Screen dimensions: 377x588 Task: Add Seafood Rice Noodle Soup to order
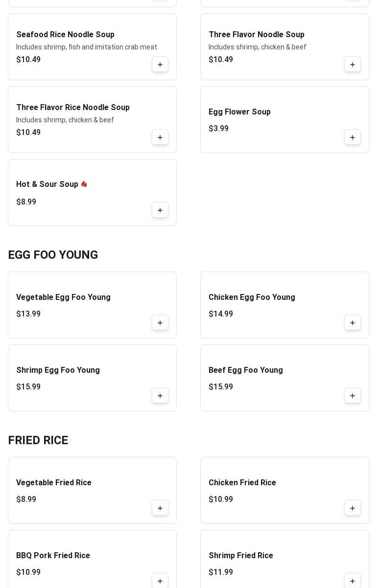160,65
